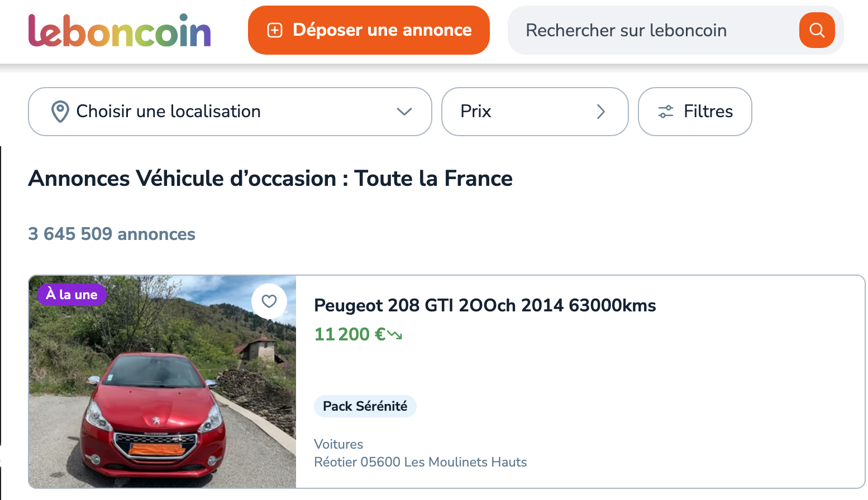Favorite the Peugeot 208 listing with heart

point(269,301)
